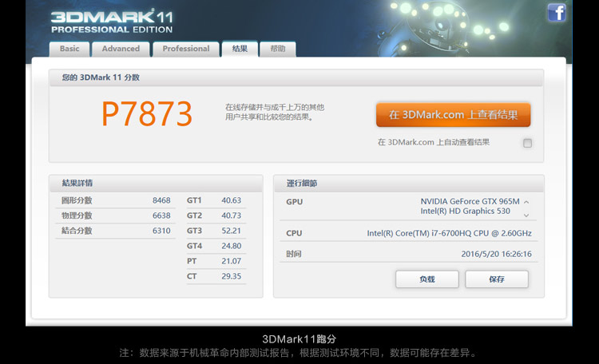This screenshot has width=599, height=364.
Task: Click timestamp 2016/5/20 16:26:16
Action: 496,254
